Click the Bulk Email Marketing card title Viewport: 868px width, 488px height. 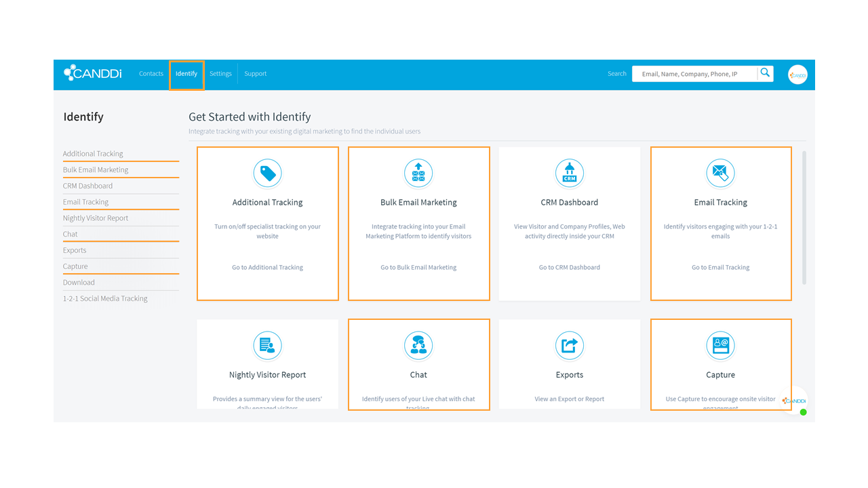(x=418, y=203)
